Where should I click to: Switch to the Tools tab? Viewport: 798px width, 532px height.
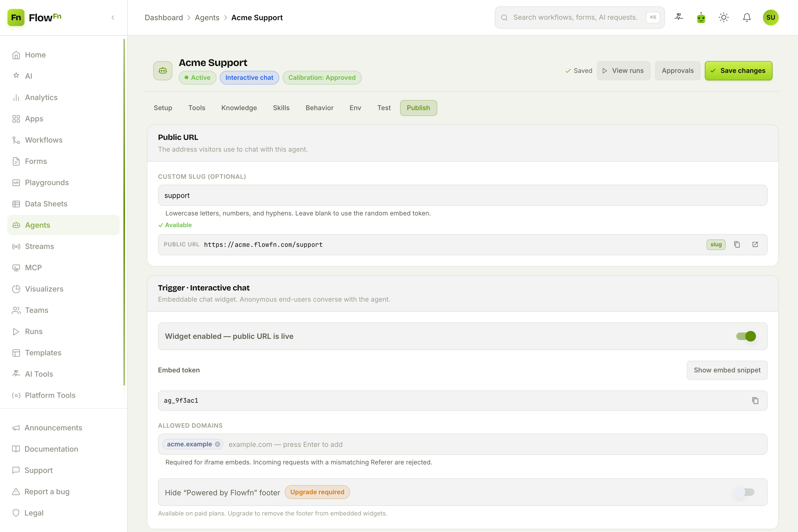click(197, 108)
